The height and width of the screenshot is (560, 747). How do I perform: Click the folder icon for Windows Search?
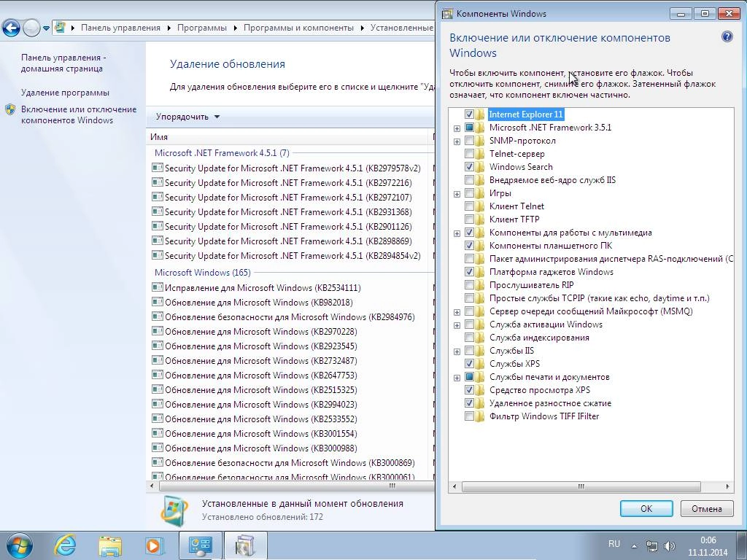pos(480,167)
